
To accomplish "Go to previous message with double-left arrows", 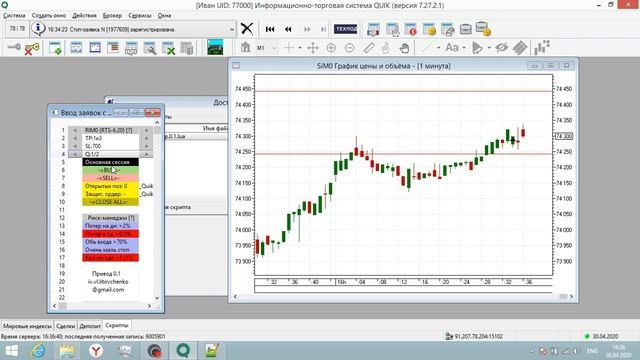I will (288, 29).
